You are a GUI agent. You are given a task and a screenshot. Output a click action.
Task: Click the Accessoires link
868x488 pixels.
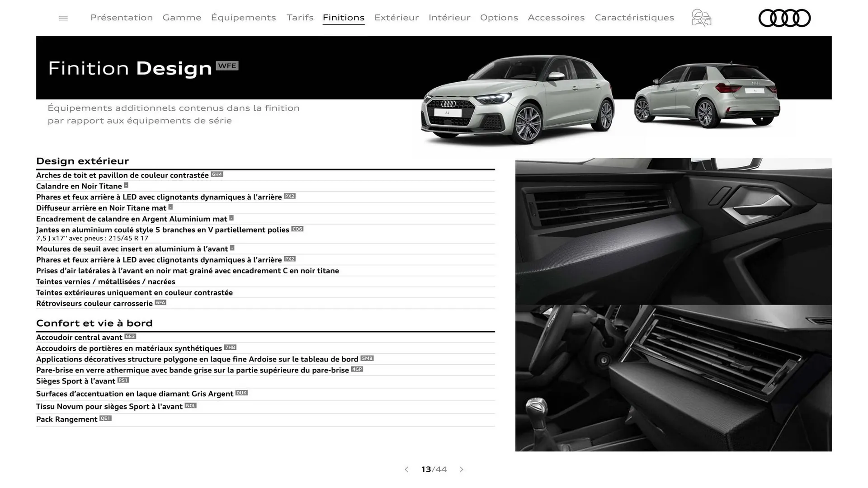[x=557, y=18]
